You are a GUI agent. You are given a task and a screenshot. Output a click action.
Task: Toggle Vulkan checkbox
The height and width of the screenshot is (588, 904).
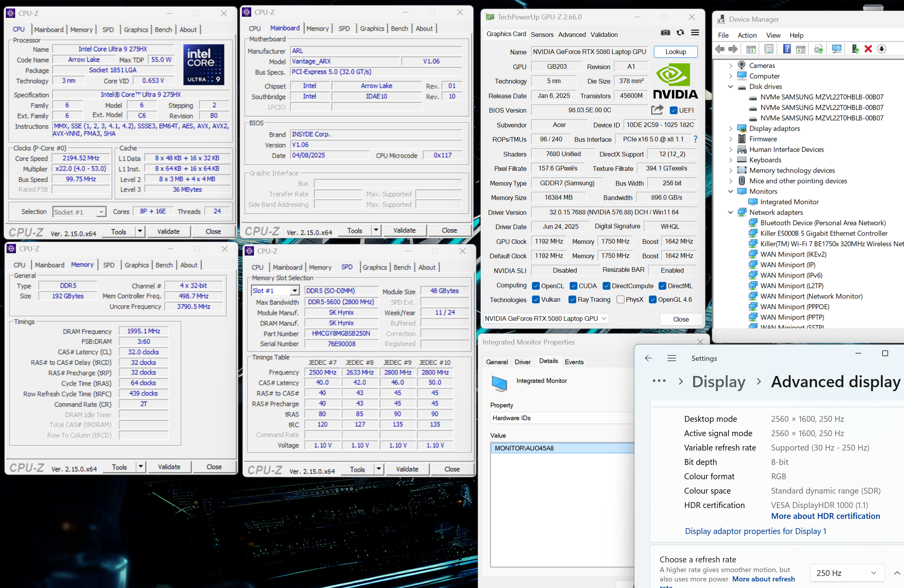[536, 299]
